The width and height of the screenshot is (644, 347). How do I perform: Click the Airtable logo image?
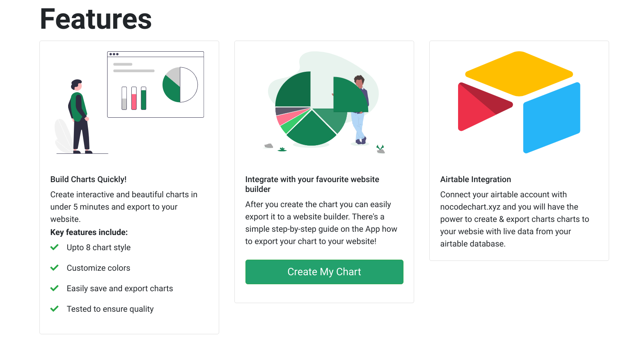coord(519,103)
